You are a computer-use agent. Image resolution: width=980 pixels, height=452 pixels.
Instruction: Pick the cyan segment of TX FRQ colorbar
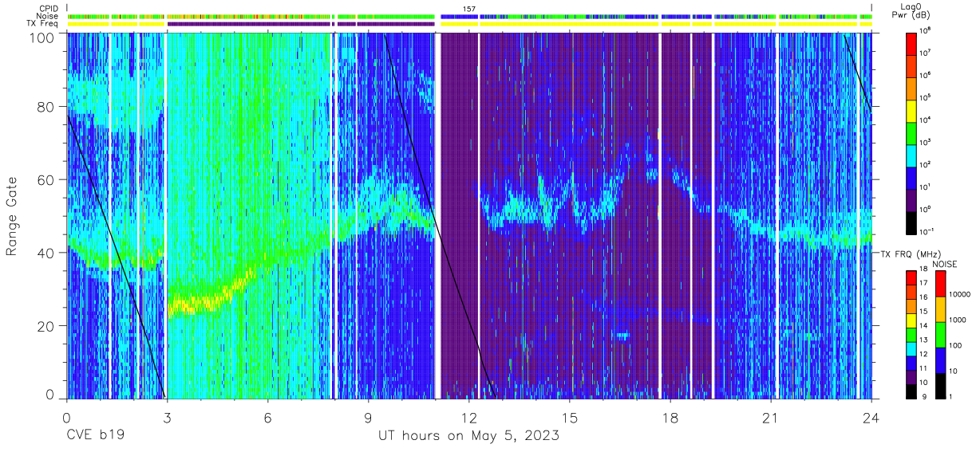coord(911,348)
